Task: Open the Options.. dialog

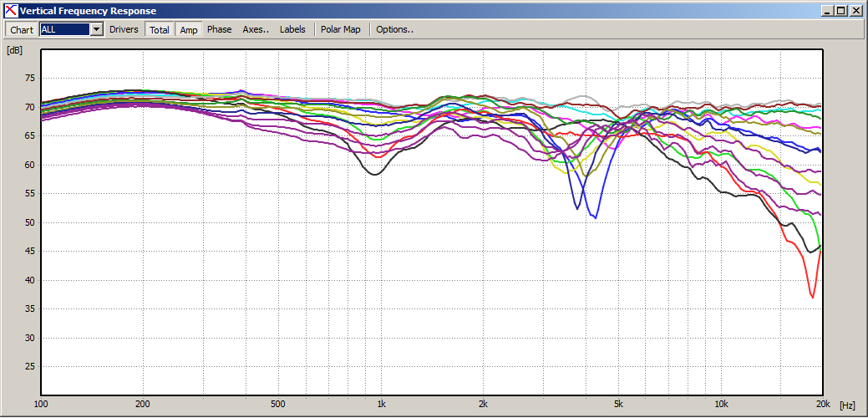Action: click(394, 29)
